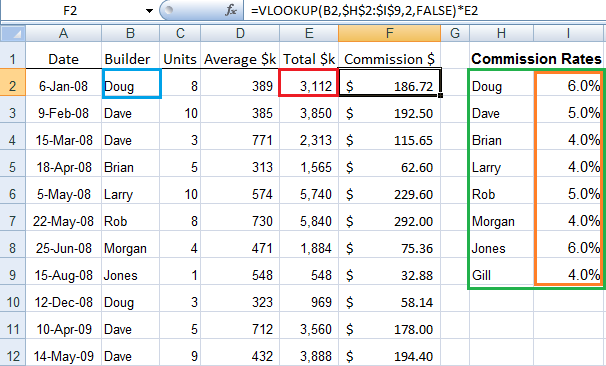
Task: Select row 9 header
Action: [x=13, y=272]
